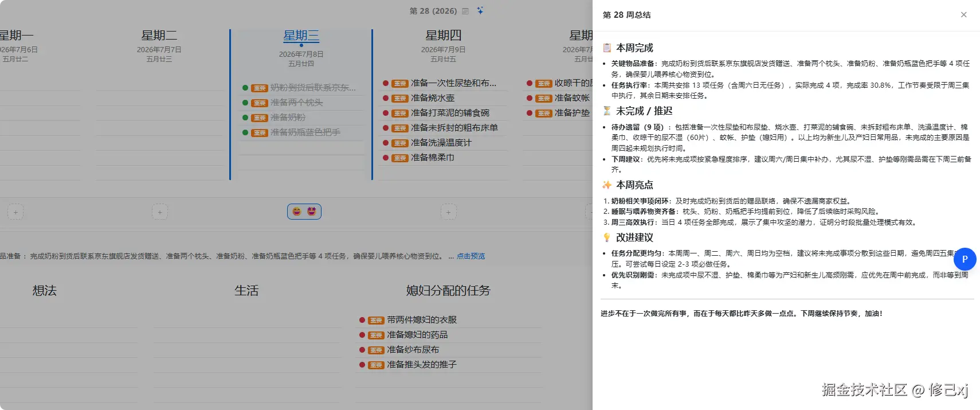
Task: Click the orange tag on 准备未拆封的粗布床单
Action: (x=400, y=128)
